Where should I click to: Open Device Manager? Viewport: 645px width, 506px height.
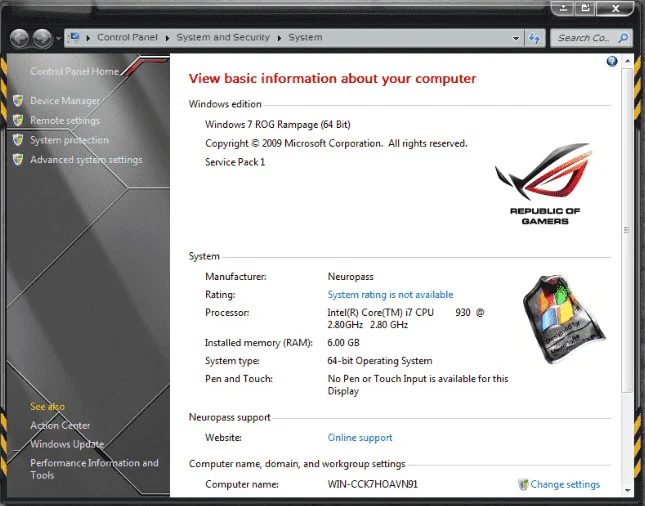point(65,101)
